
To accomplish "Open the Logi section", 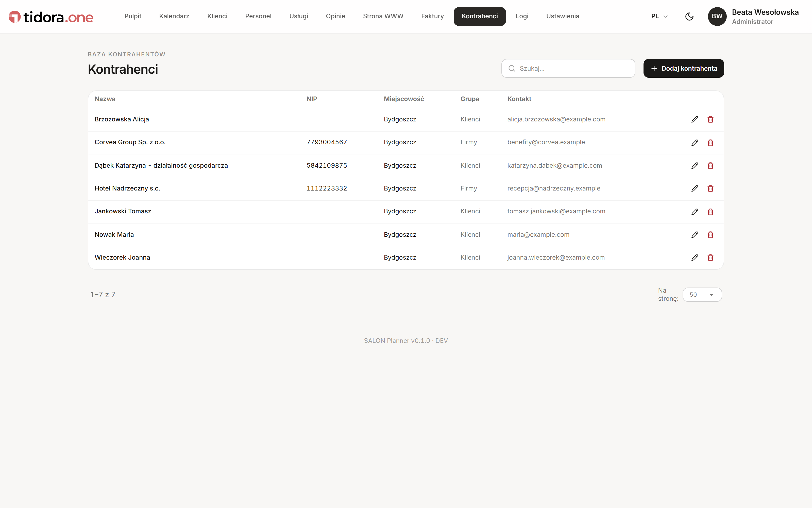I will pyautogui.click(x=522, y=16).
